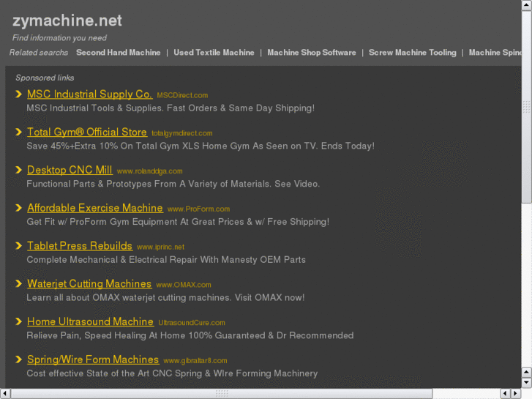This screenshot has height=399, width=532.
Task: Click the 'Complete Mechanical & Electrical Repair' description
Action: 166,260
